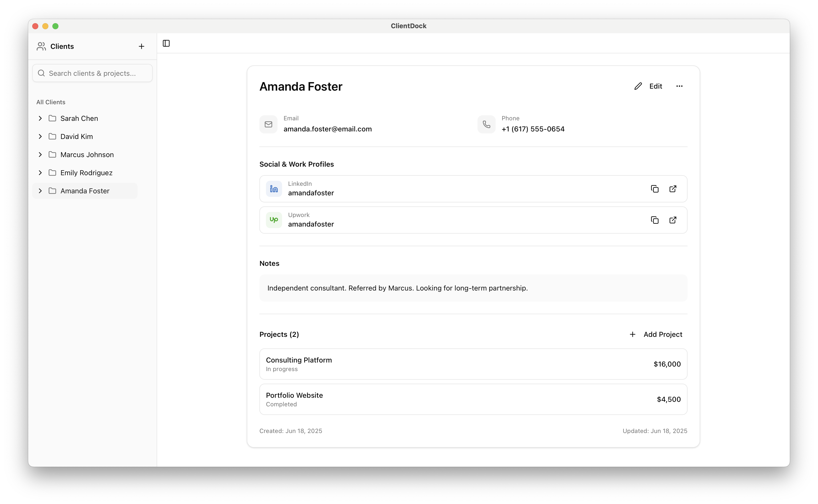Viewport: 818px width, 504px height.
Task: Click the phone icon next to Amanda's number
Action: 486,124
